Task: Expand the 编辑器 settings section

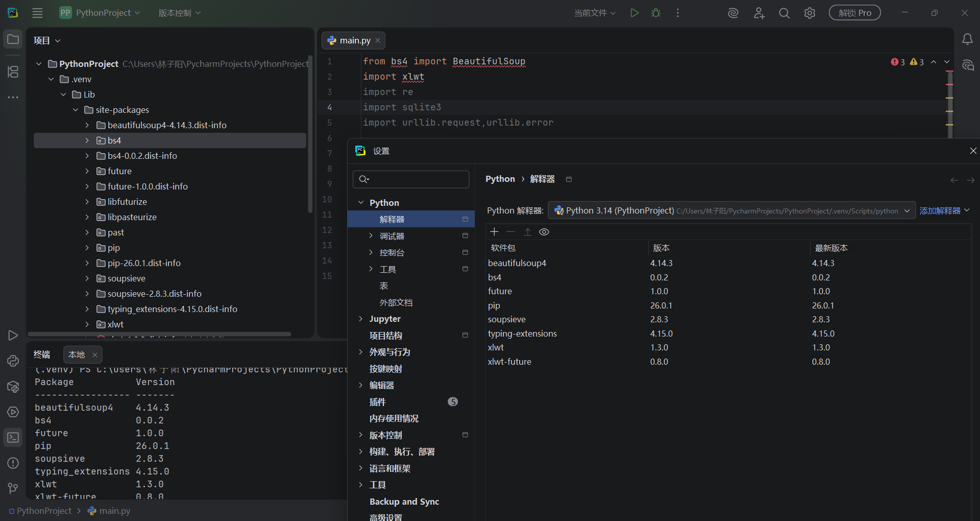Action: coord(361,385)
